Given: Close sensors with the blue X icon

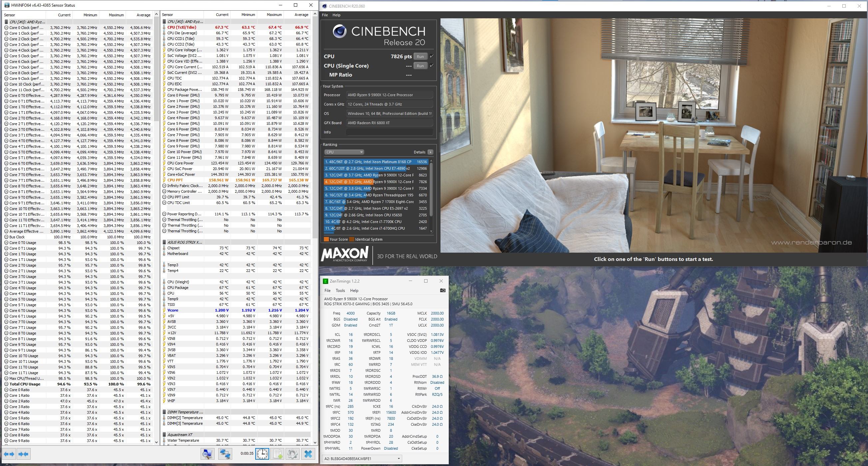Looking at the screenshot, I should click(308, 454).
